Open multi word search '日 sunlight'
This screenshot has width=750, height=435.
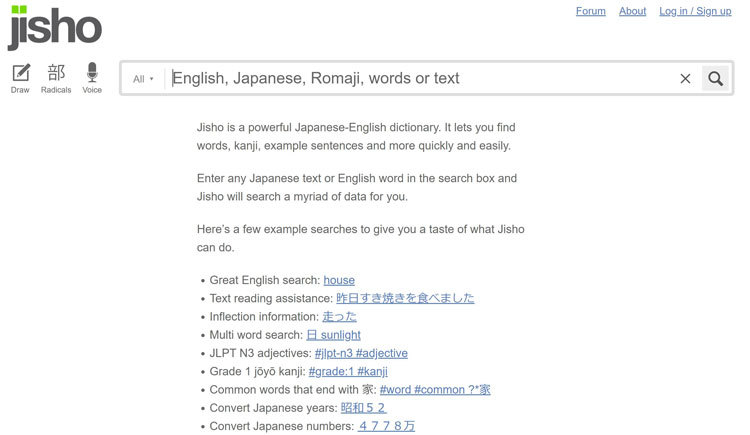(333, 335)
